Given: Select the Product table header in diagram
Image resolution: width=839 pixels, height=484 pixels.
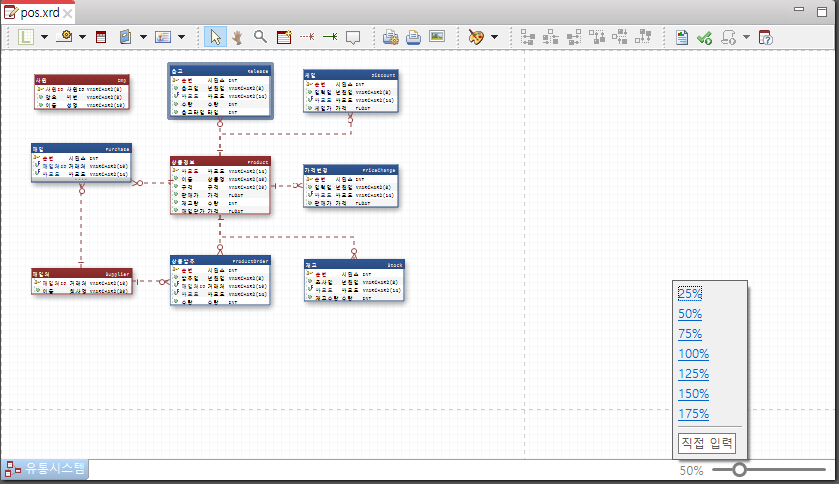Looking at the screenshot, I should 220,162.
